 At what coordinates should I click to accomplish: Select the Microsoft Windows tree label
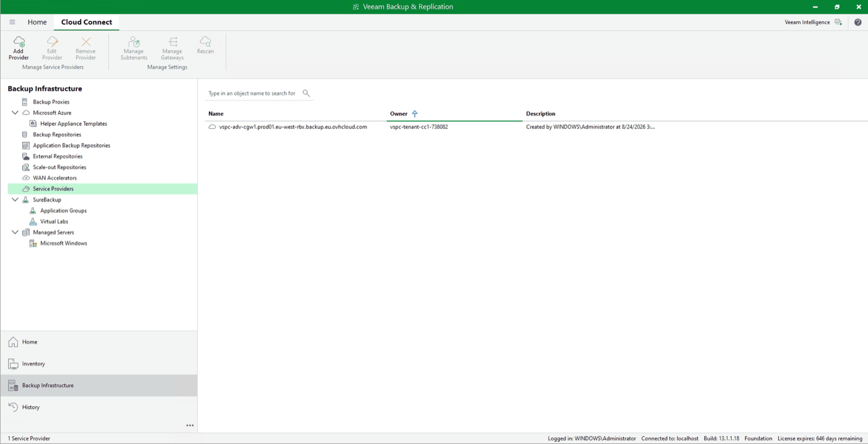64,243
